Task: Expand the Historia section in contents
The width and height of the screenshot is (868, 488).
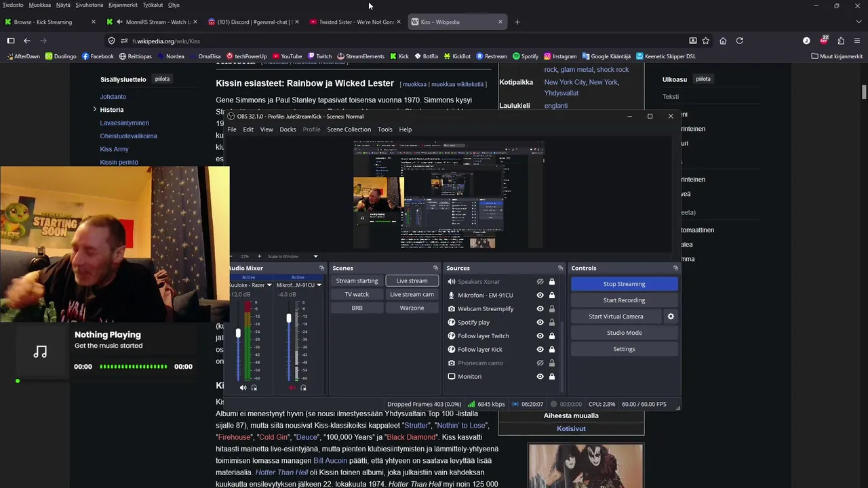Action: [94, 109]
